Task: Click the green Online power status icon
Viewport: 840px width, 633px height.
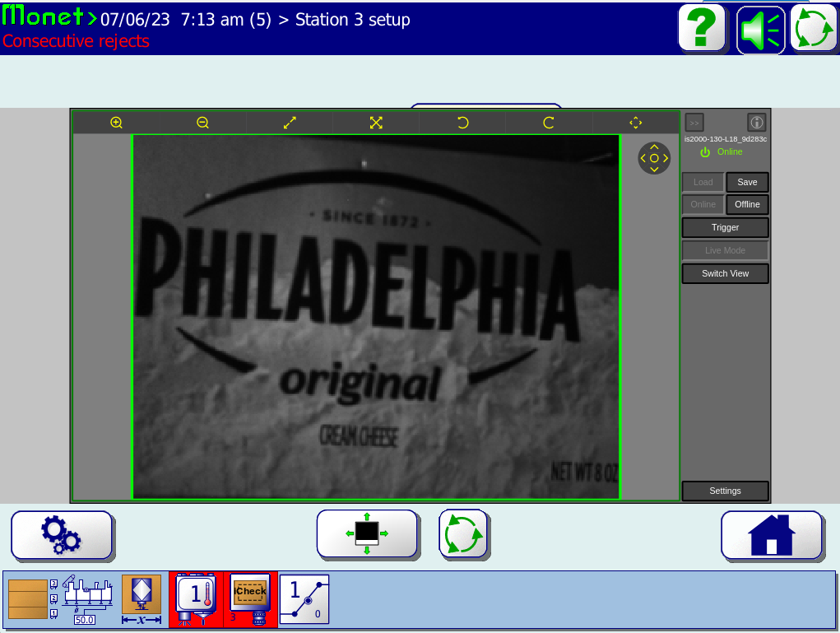Action: [705, 152]
